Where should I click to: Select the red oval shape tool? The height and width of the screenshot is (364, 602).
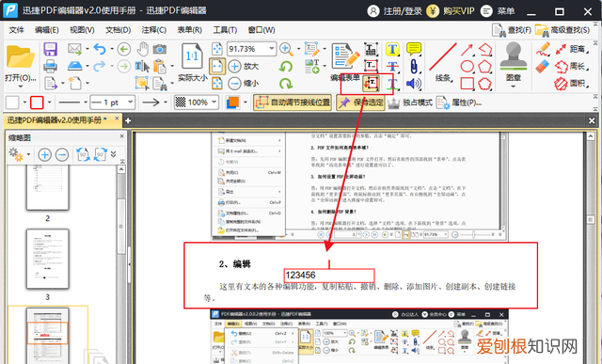467,66
